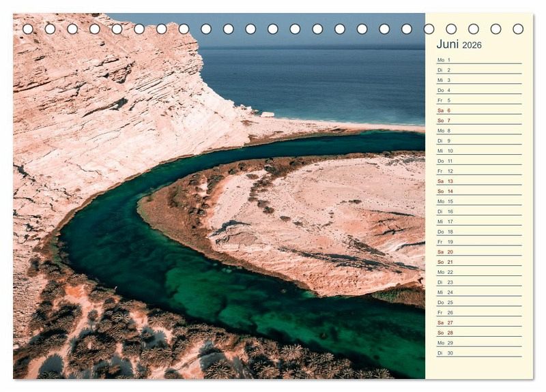Click the first spiral binding hole
Screen dimensions: 546x392
(x=28, y=29)
